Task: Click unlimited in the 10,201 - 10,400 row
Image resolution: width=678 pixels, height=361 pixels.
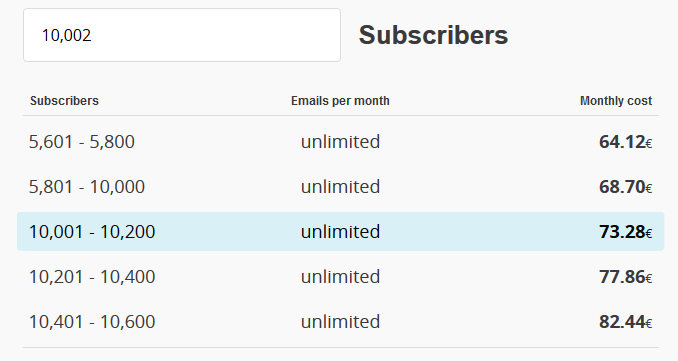Action: [340, 277]
